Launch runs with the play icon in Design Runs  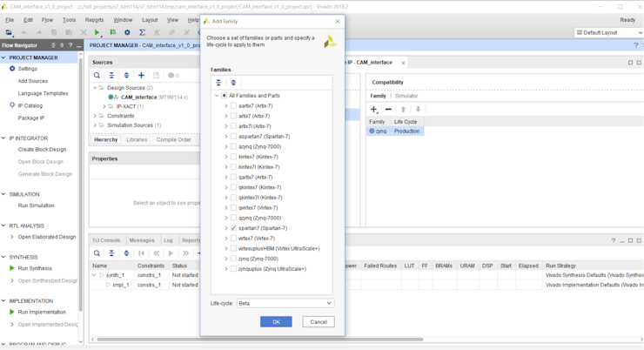click(x=171, y=253)
